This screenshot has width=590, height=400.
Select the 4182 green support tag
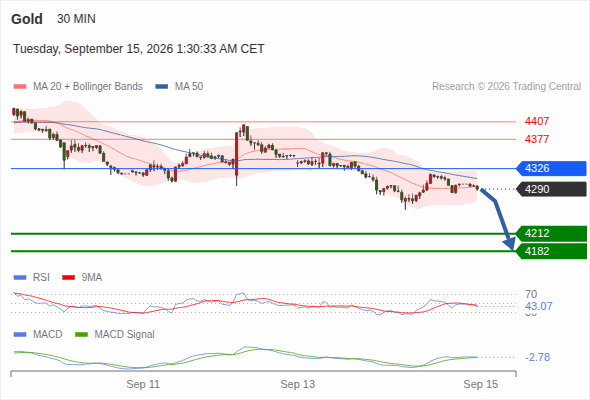pos(551,251)
